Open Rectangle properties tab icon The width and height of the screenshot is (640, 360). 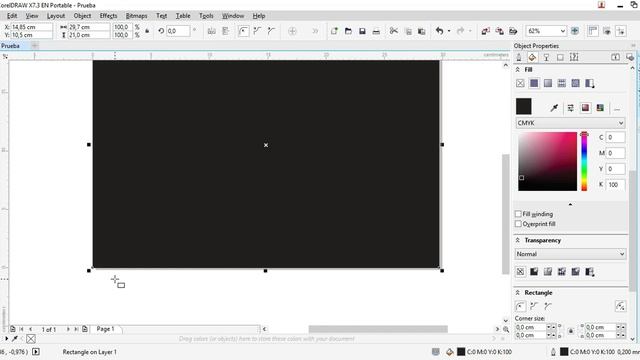(560, 57)
